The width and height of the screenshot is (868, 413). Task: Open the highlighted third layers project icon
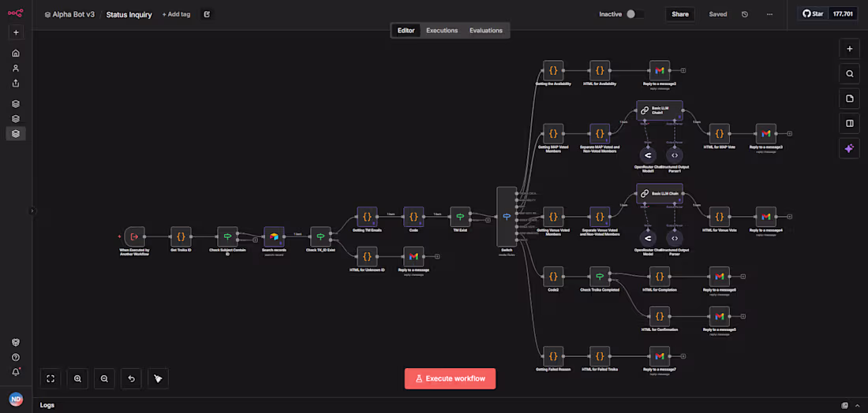[16, 133]
